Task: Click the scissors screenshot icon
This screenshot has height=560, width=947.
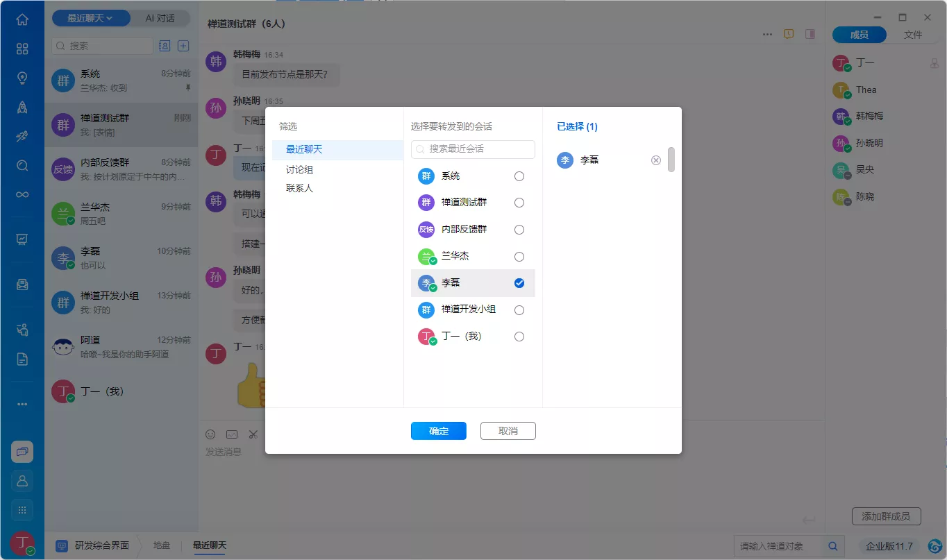Action: 252,434
